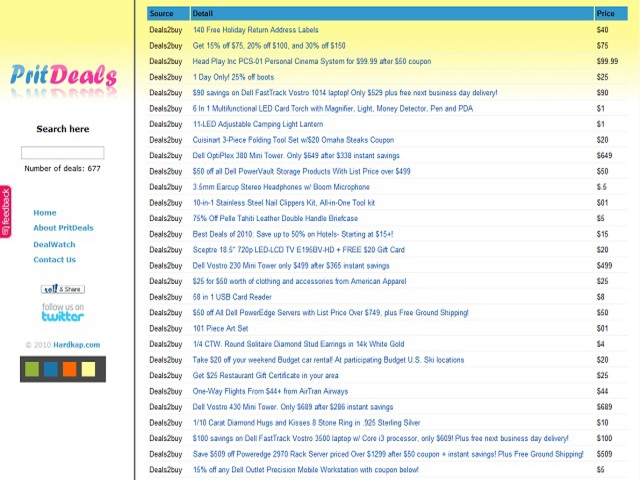Open Cuisinart 3-Piece Folding Tool Set deal
This screenshot has width=640, height=480.
[x=293, y=140]
